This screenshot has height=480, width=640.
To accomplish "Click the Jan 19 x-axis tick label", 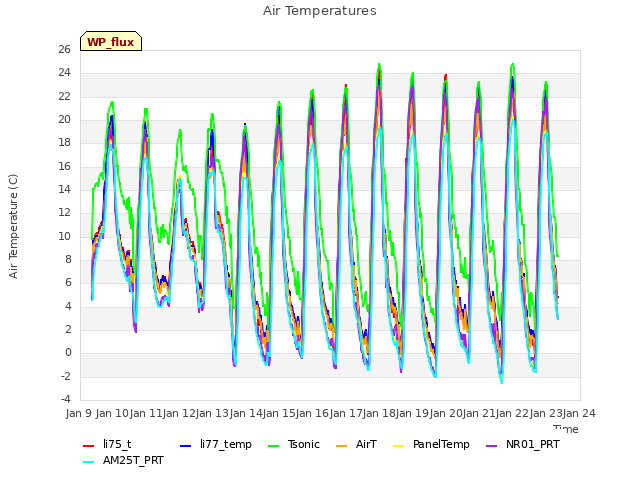I will [412, 413].
